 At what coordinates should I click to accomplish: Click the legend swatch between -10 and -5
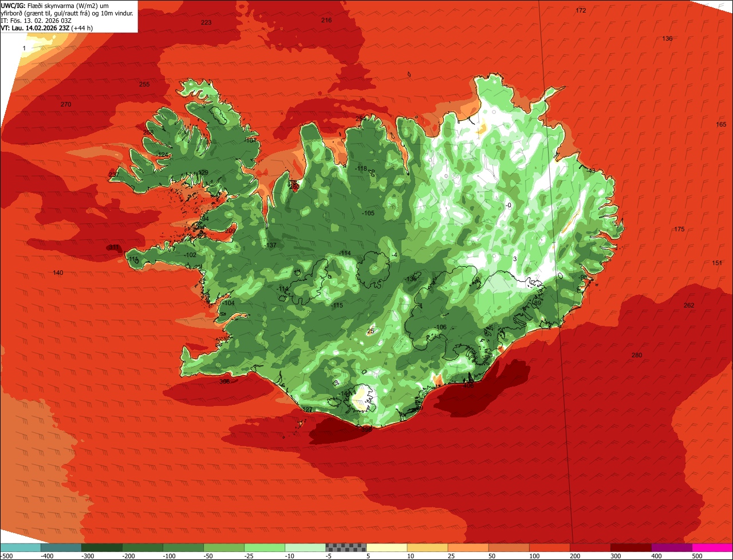click(305, 547)
